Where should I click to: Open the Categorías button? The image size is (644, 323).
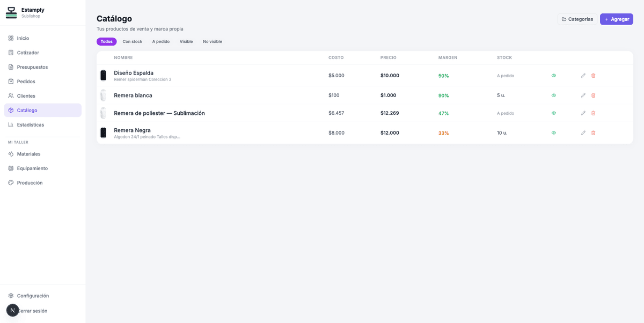click(577, 19)
